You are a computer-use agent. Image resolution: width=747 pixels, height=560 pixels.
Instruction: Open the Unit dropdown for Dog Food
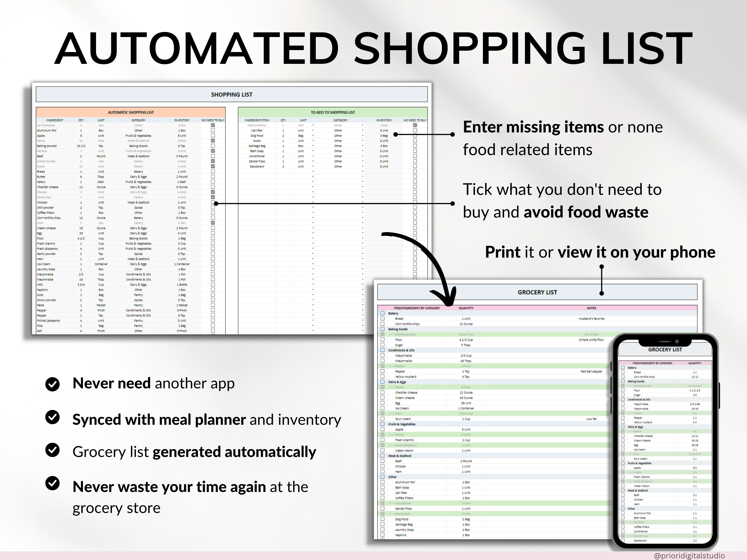tap(313, 136)
